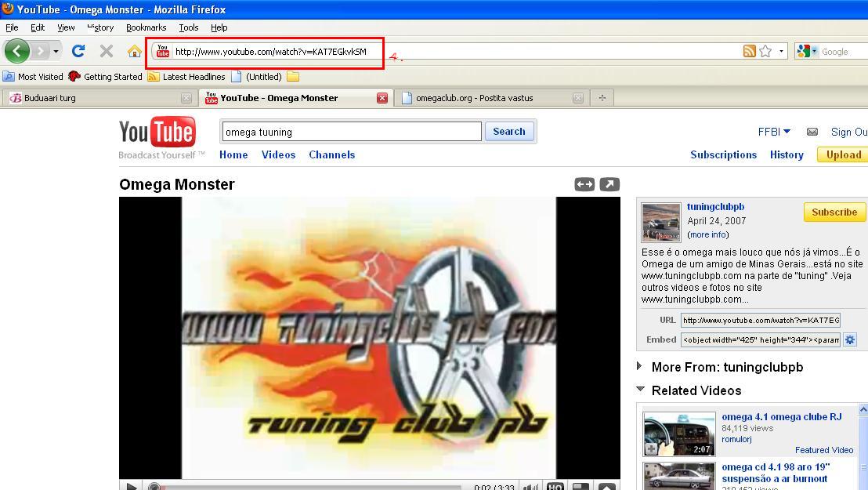Click the YouTube site identity icon in address bar
The width and height of the screenshot is (868, 490).
[163, 52]
